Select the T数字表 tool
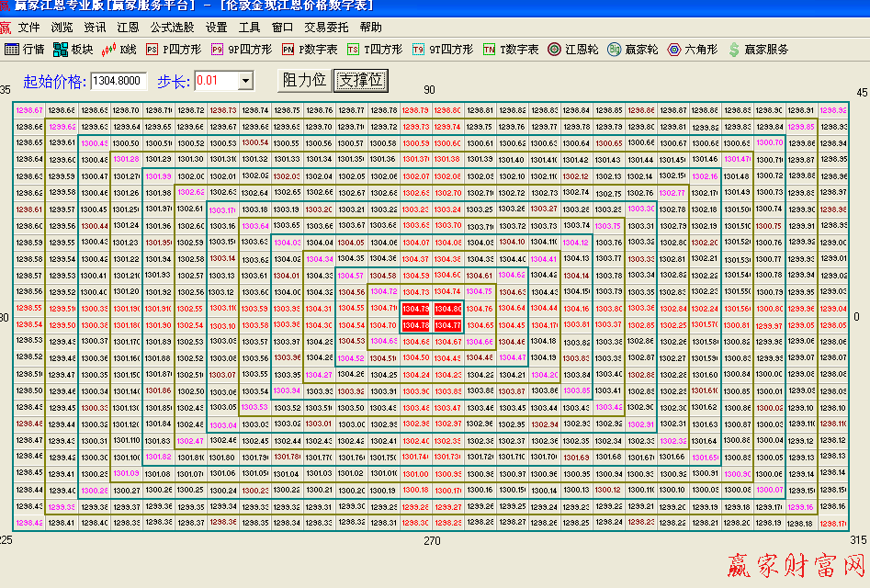Screen dimensions: 870x588 click(x=511, y=49)
